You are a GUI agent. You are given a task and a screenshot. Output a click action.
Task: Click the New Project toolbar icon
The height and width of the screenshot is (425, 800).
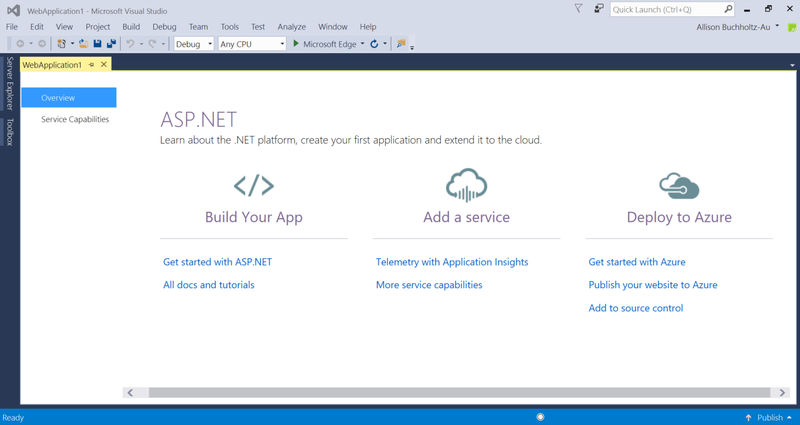(x=62, y=44)
